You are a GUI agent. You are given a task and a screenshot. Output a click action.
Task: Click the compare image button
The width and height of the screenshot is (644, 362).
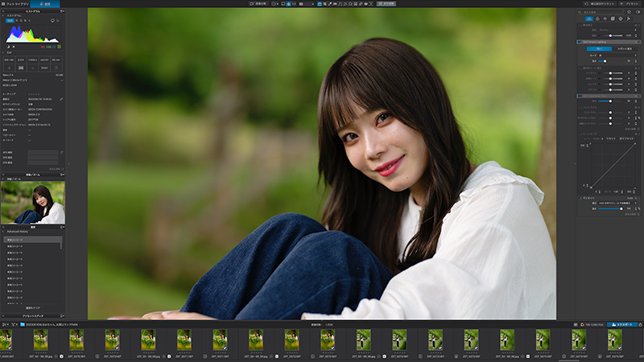point(258,4)
